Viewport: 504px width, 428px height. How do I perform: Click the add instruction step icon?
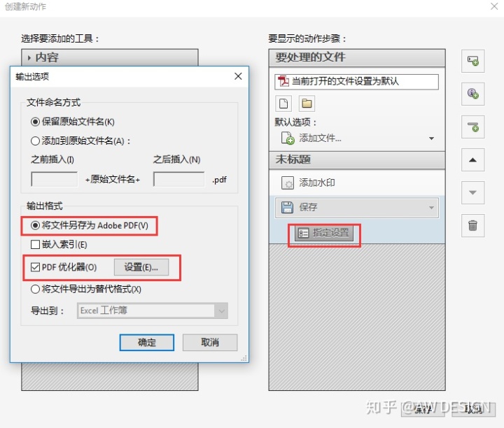pyautogui.click(x=472, y=94)
